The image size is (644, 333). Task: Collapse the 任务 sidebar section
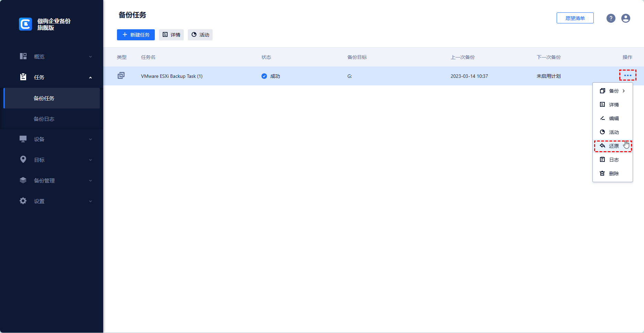pos(90,77)
